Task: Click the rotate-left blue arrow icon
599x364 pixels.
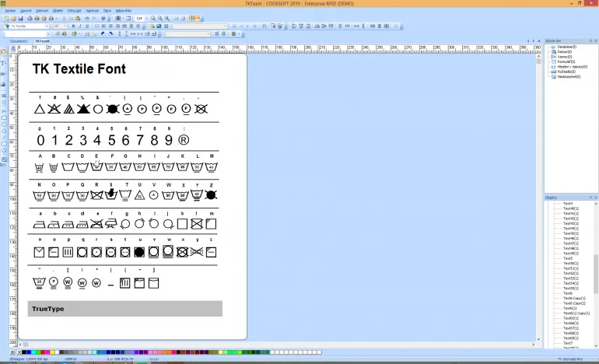Action: coord(103,33)
